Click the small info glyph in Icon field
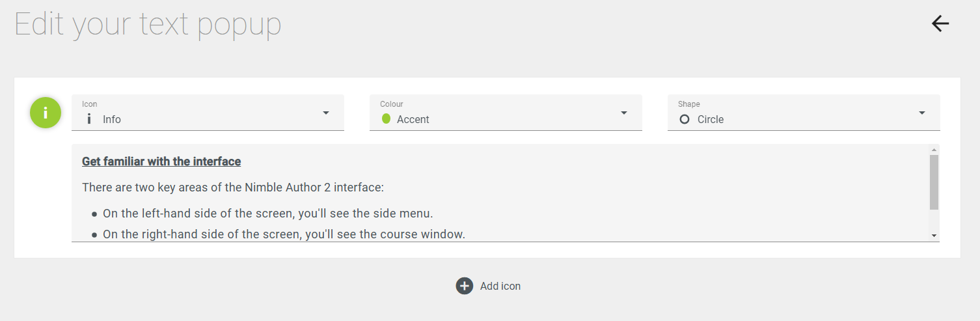Viewport: 980px width, 321px height. pyautogui.click(x=89, y=119)
